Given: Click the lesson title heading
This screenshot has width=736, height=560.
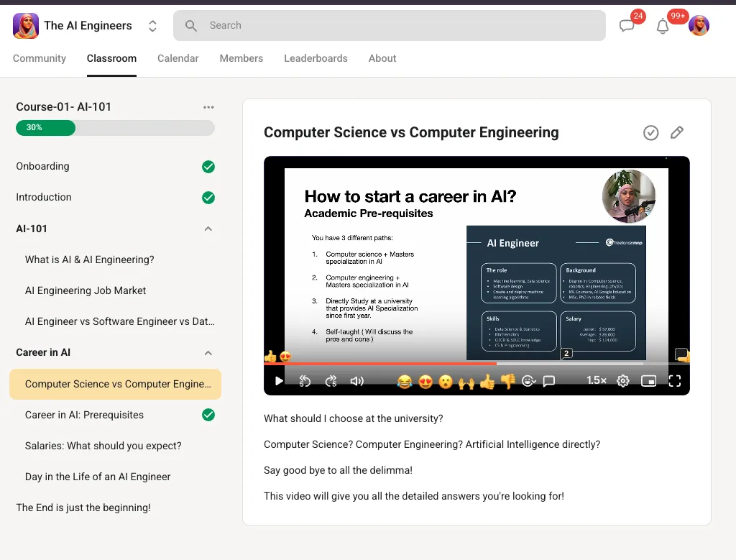Looking at the screenshot, I should (x=411, y=132).
